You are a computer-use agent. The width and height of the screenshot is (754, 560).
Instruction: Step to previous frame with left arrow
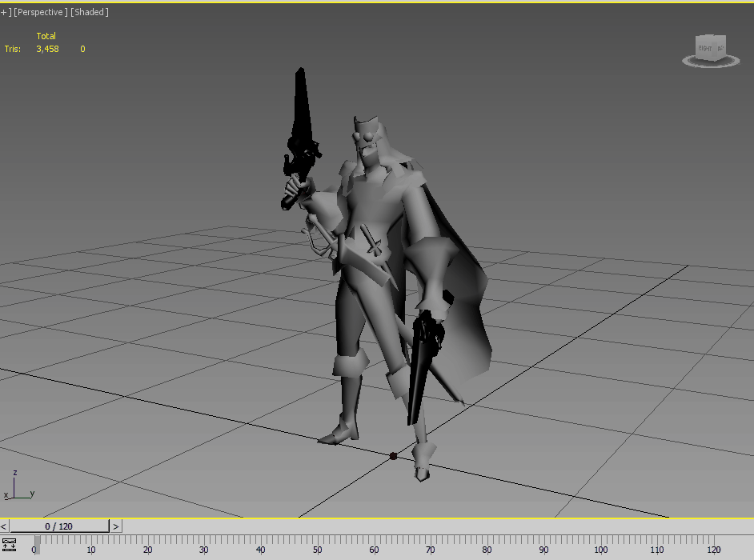[4, 526]
